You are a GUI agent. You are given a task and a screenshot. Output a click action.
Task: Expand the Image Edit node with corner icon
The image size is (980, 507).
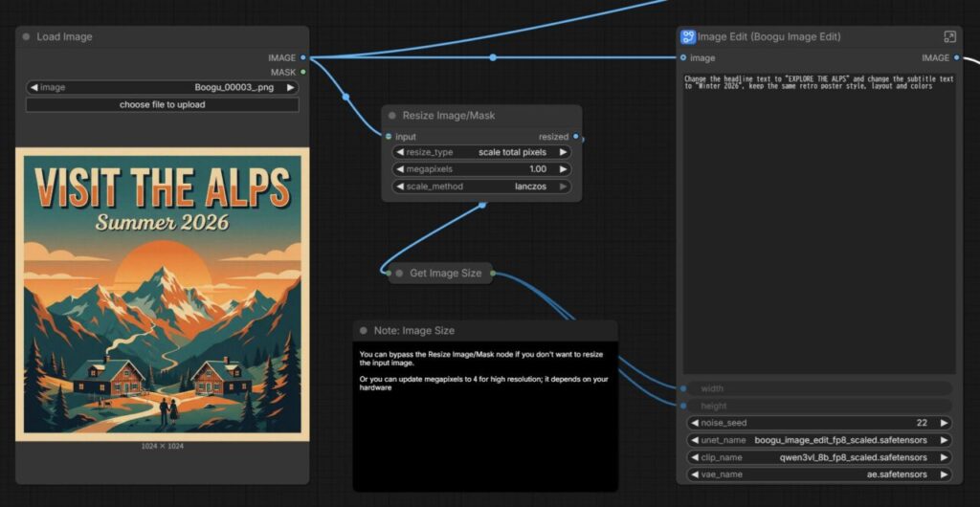pyautogui.click(x=949, y=37)
